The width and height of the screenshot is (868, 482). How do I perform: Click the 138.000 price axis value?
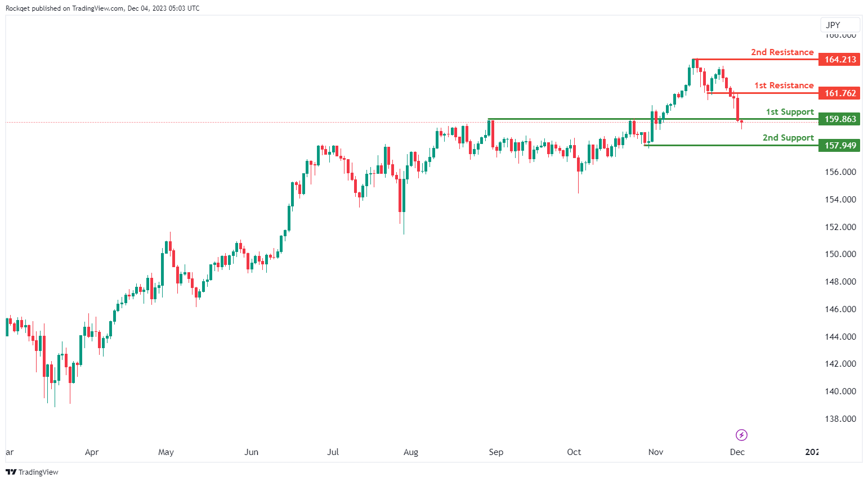(x=840, y=419)
